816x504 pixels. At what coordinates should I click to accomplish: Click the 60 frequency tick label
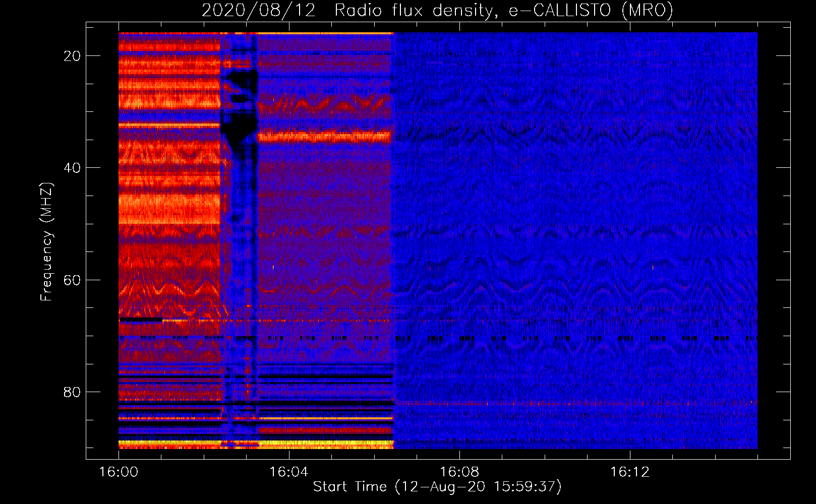coord(72,280)
